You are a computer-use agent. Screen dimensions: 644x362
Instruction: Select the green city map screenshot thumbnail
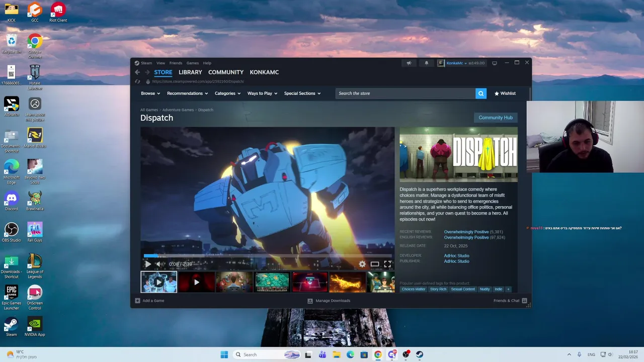tap(272, 282)
